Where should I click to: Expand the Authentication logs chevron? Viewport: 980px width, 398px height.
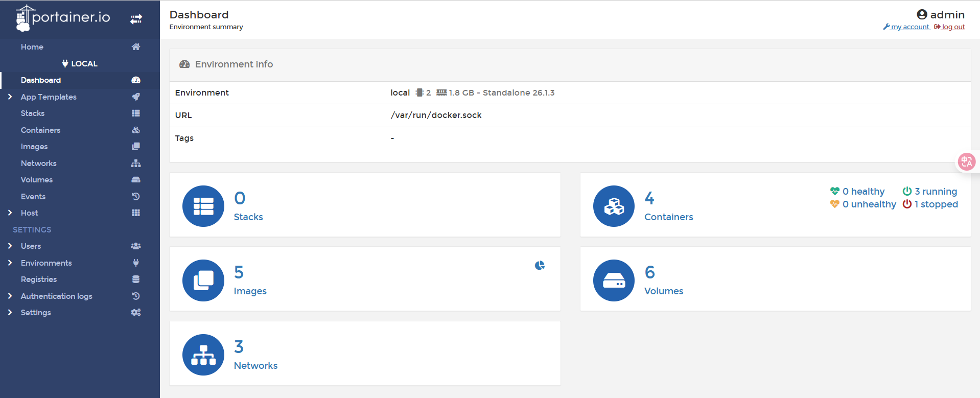coord(10,296)
